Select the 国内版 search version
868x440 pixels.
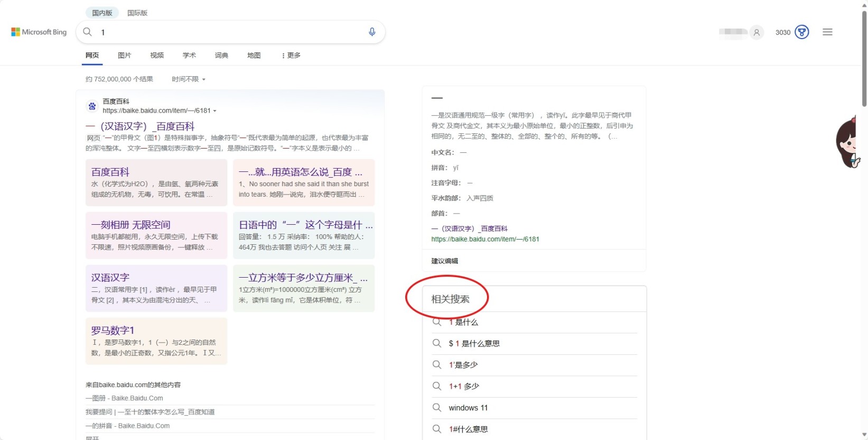(102, 13)
